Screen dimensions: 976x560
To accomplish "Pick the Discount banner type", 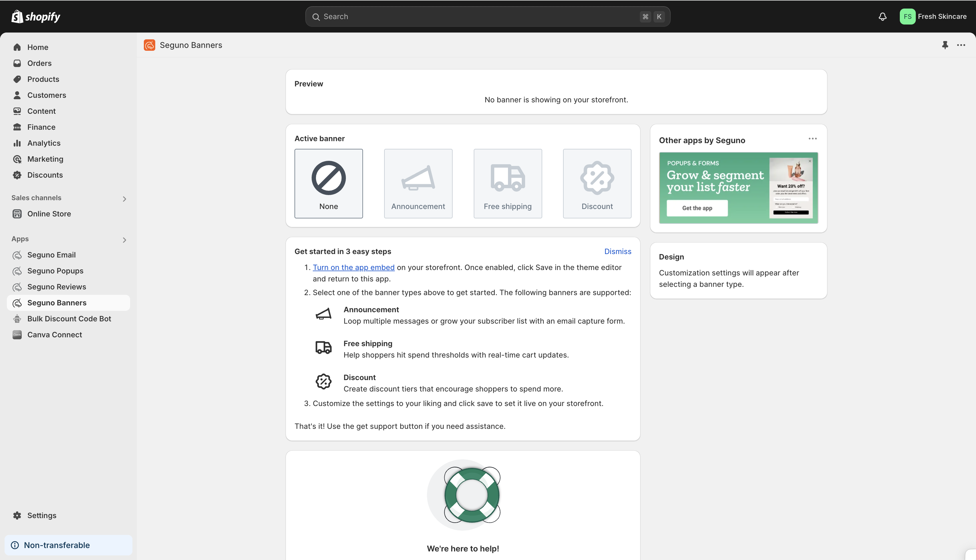I will tap(597, 183).
